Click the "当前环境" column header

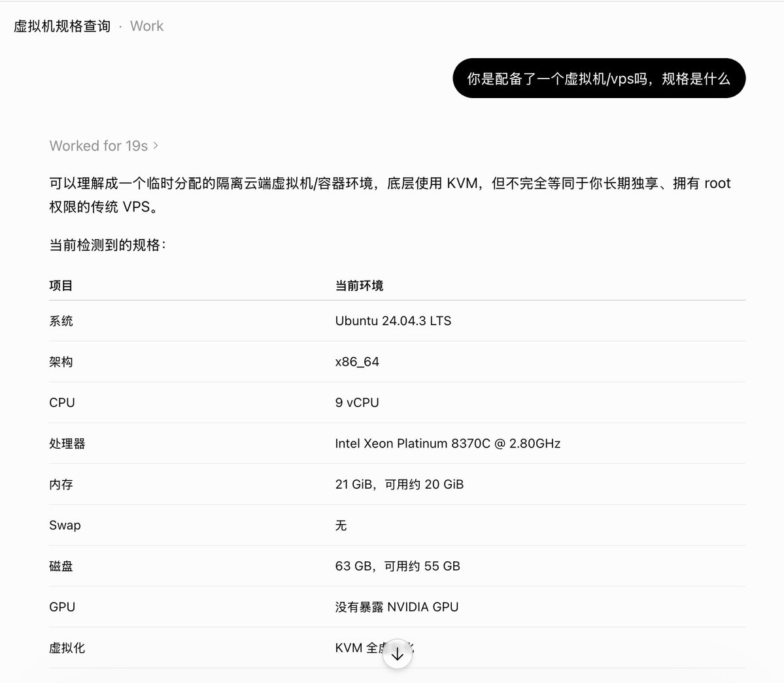point(359,286)
